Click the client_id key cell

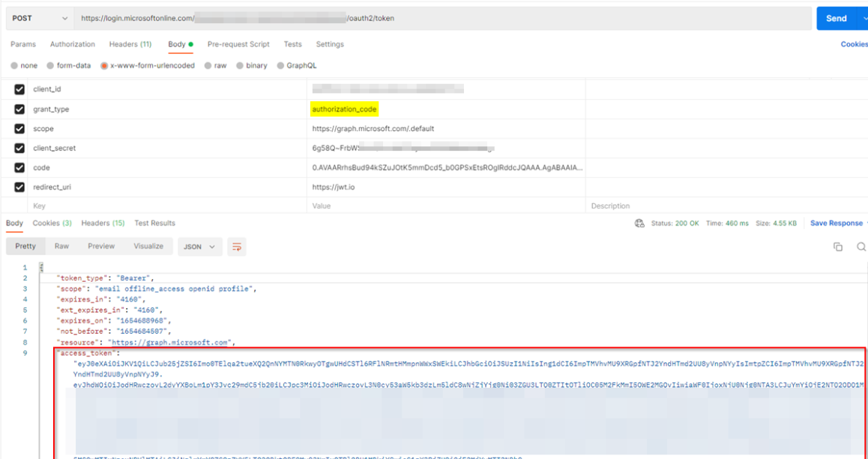168,89
